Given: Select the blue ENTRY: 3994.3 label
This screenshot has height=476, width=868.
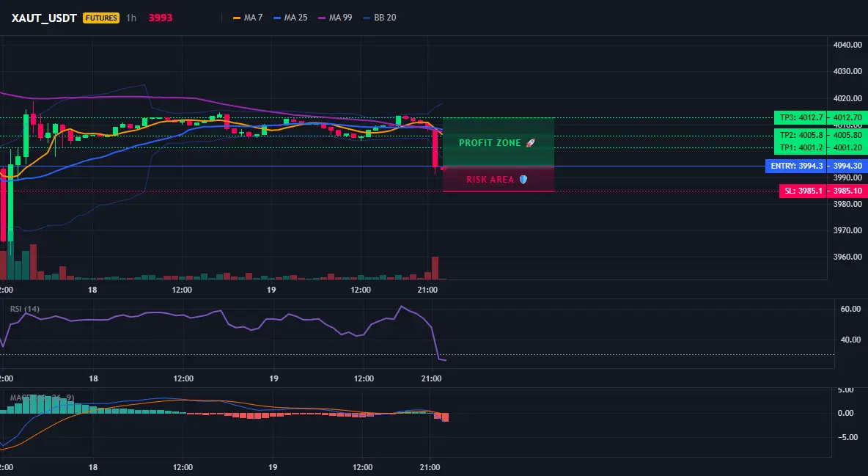Looking at the screenshot, I should [x=795, y=166].
